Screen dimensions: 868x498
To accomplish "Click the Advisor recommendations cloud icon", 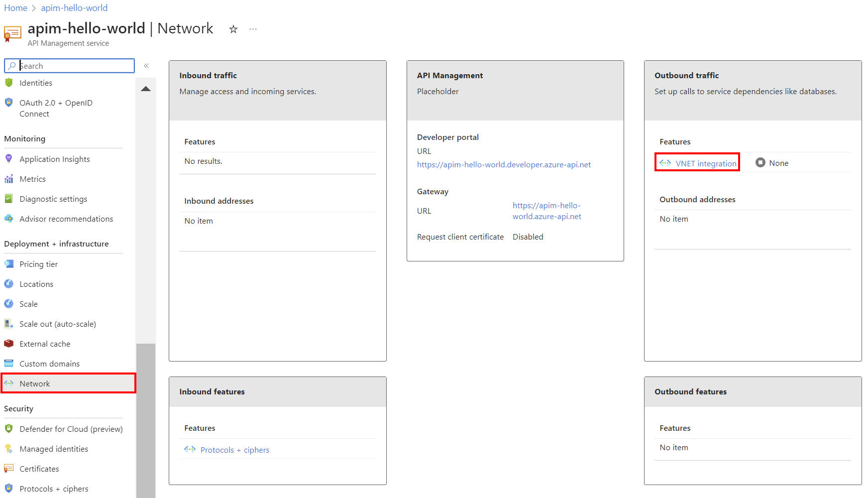I will click(9, 219).
